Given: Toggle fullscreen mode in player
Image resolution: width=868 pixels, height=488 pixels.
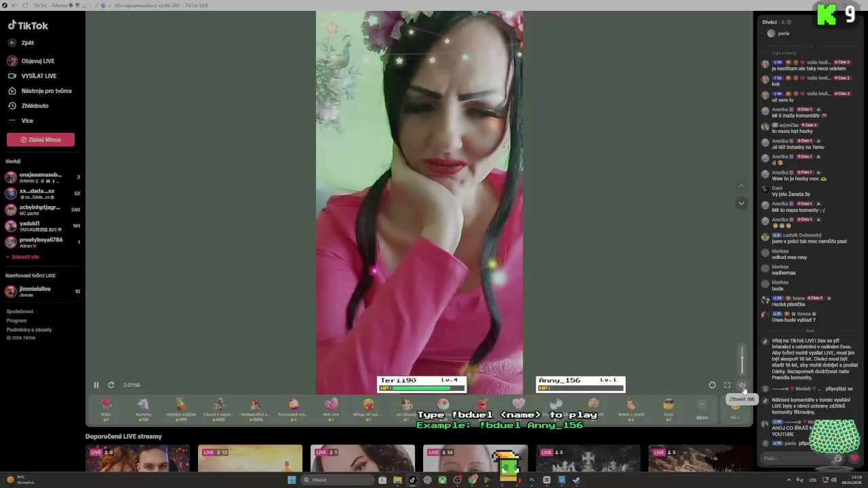Looking at the screenshot, I should pos(727,385).
